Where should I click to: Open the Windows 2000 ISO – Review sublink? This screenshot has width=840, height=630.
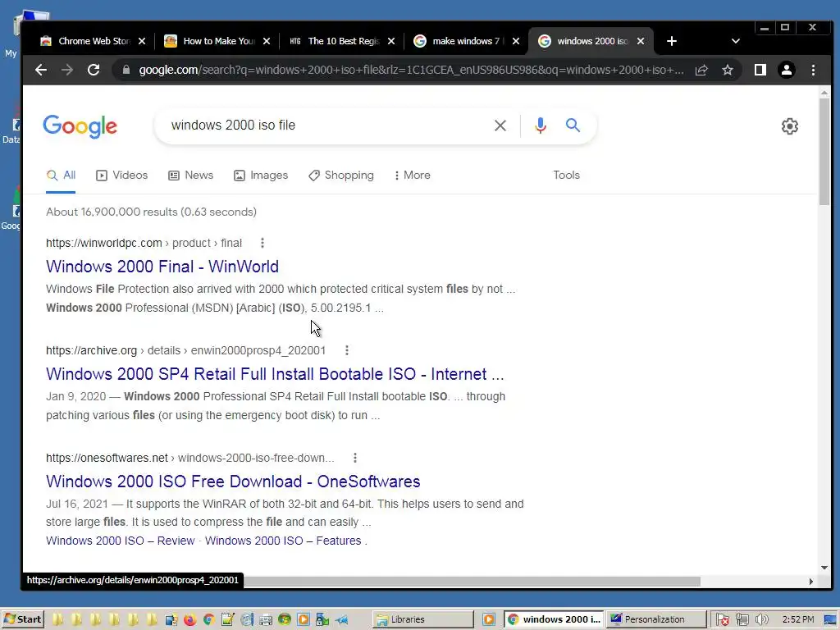coord(120,541)
